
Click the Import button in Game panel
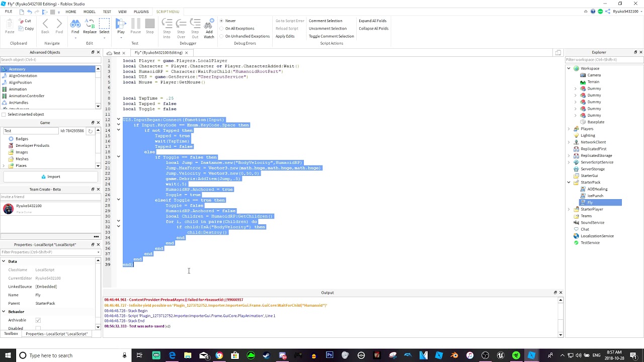click(50, 177)
